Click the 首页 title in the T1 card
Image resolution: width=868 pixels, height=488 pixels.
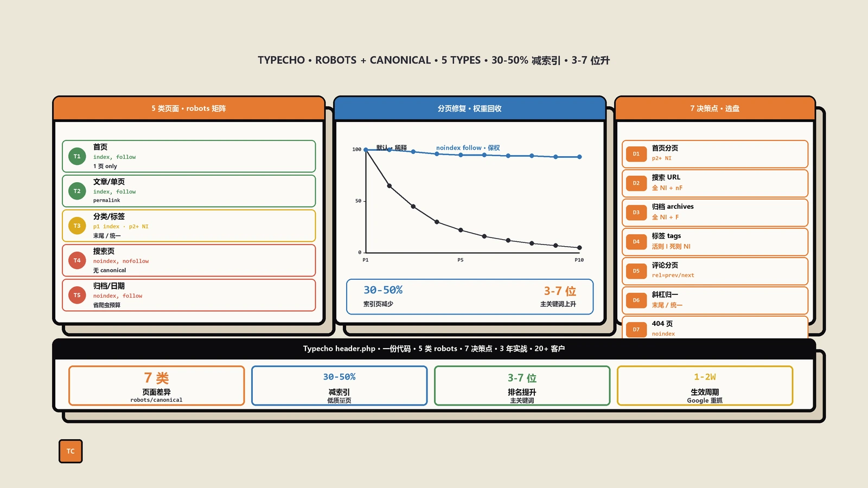[x=100, y=147]
